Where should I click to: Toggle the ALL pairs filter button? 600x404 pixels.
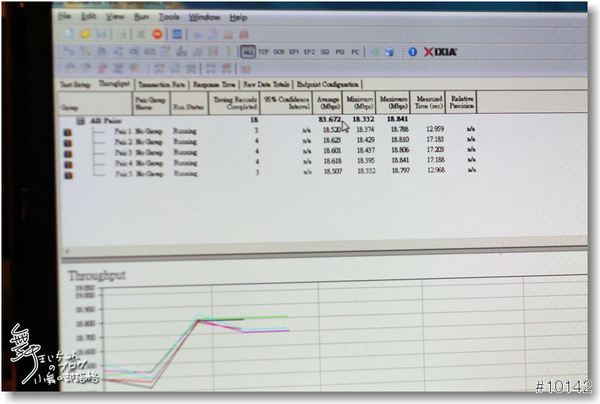pyautogui.click(x=248, y=52)
